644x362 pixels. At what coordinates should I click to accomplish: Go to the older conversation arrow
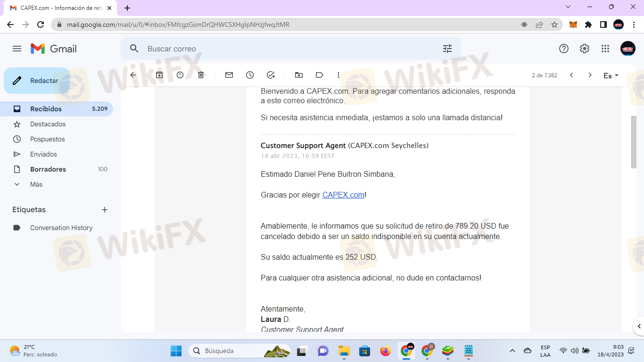point(590,75)
